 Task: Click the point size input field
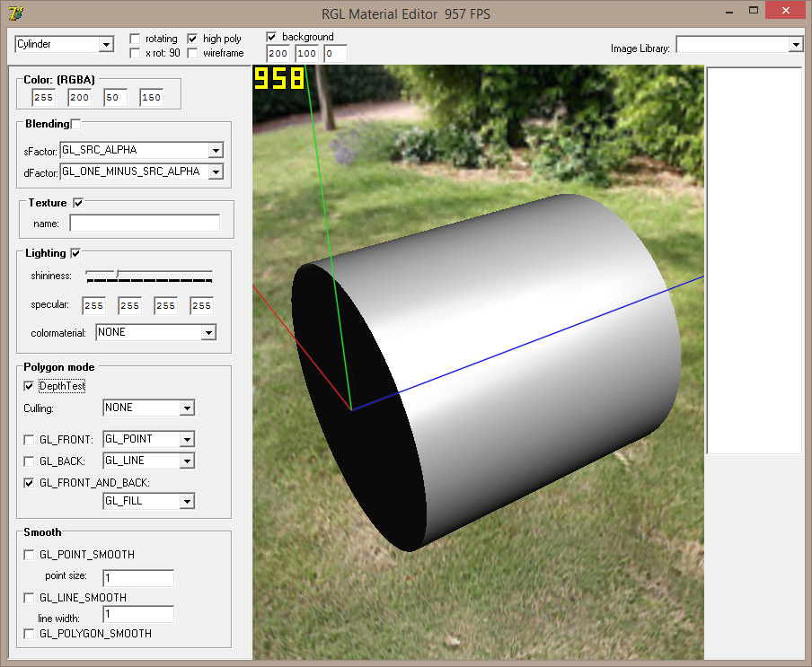[138, 577]
